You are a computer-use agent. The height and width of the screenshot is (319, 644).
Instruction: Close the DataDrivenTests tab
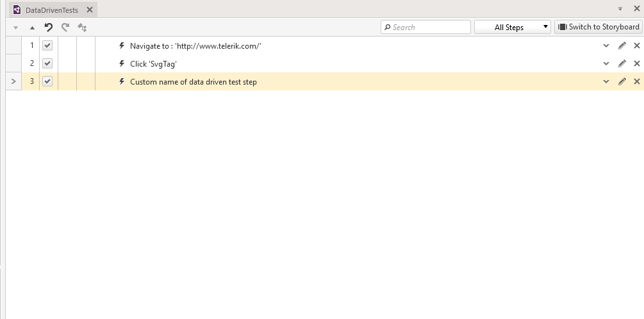click(90, 10)
